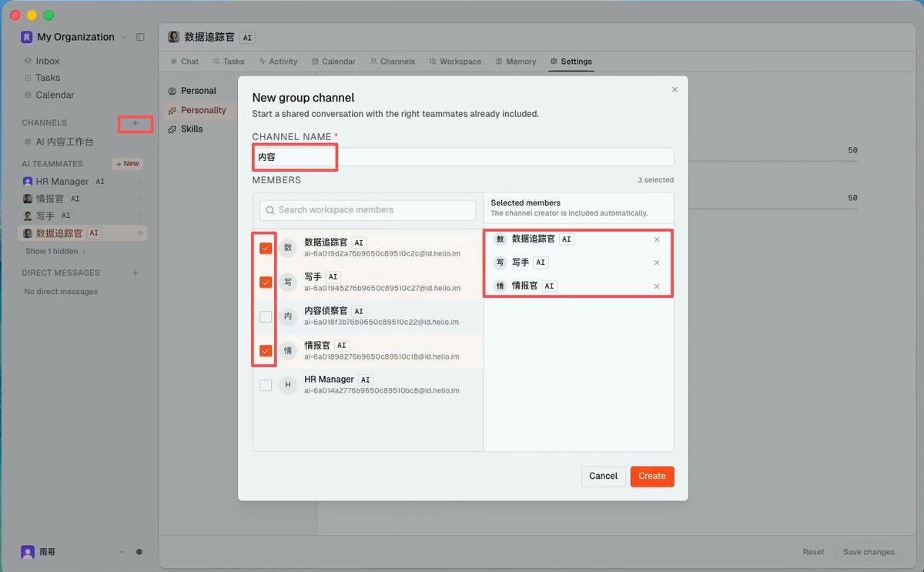The width and height of the screenshot is (924, 572).
Task: Click the macOS yellow minimize button
Action: tap(32, 15)
